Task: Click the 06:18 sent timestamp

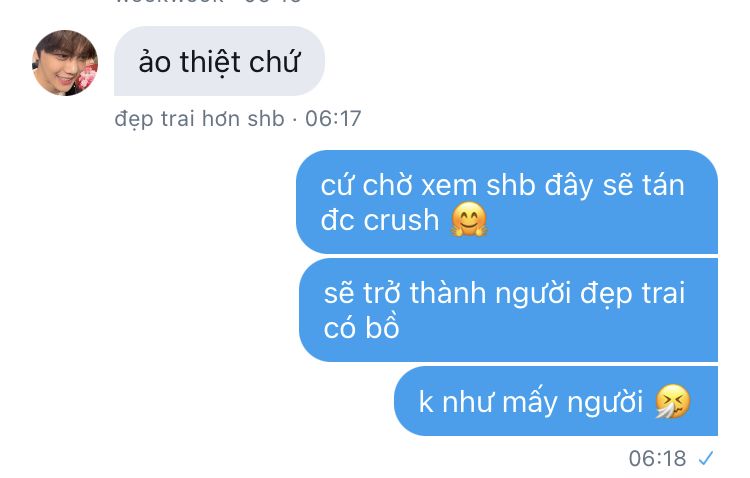Action: pos(657,458)
